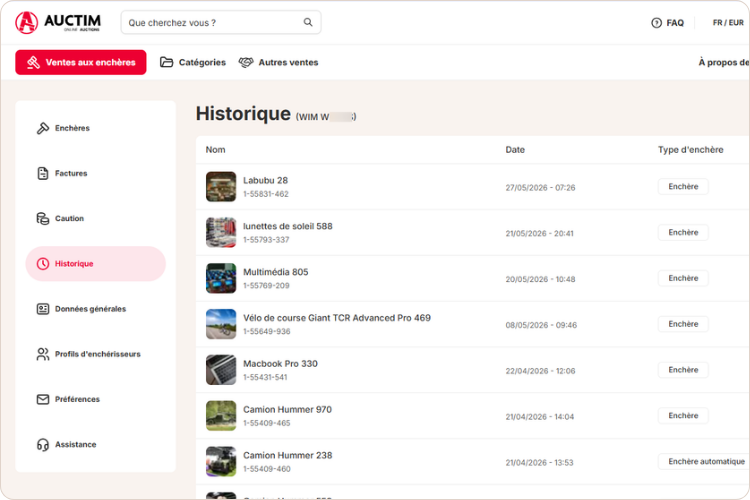
Task: Open the FAQ link
Action: (x=668, y=22)
